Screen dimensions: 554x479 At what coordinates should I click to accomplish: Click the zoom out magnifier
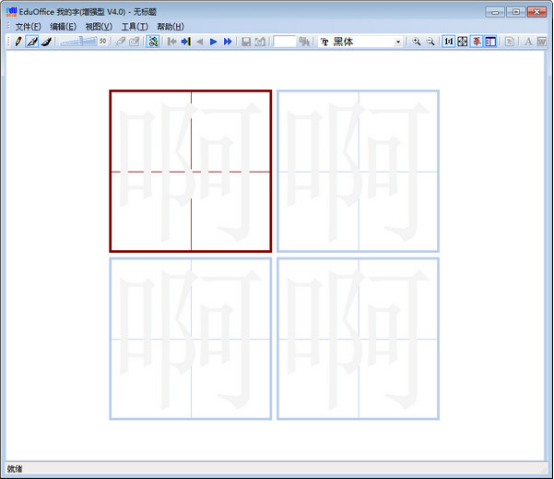430,42
